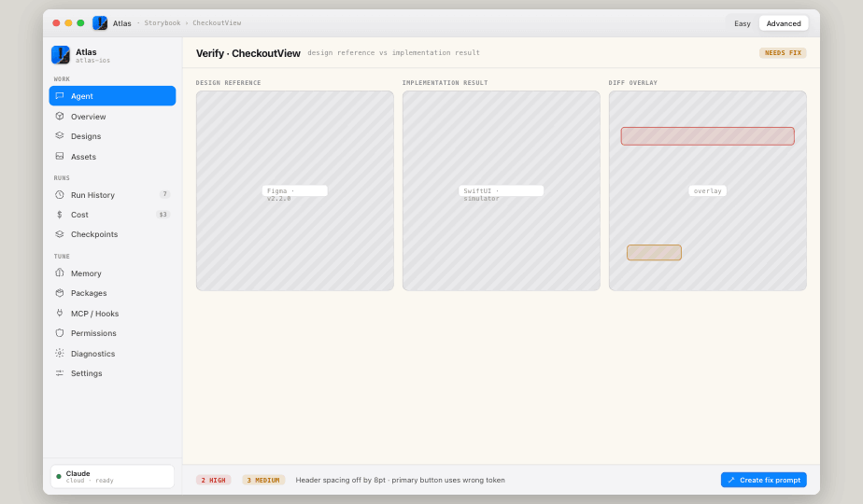Click the Permissions shield icon
This screenshot has height=504, width=863.
coord(60,333)
